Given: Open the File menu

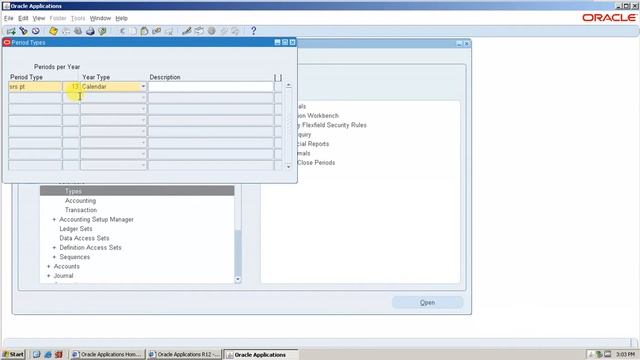Looking at the screenshot, I should (x=9, y=18).
